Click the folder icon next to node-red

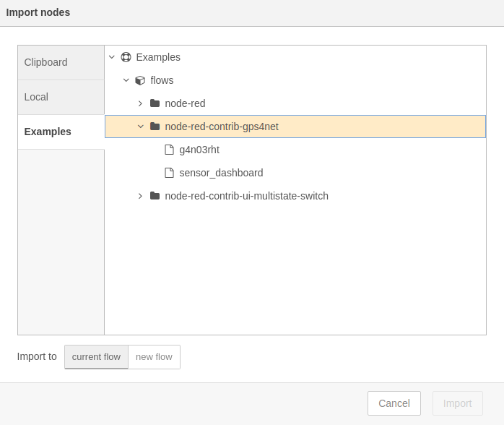(x=155, y=103)
